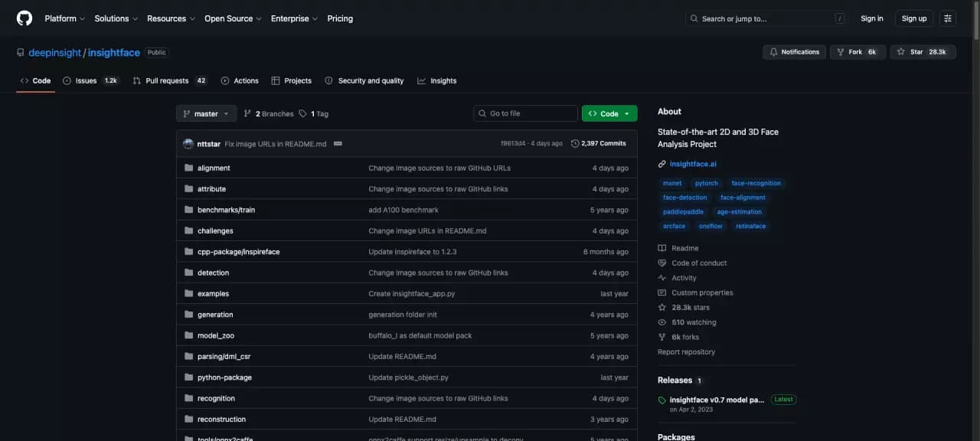This screenshot has height=441, width=980.
Task: Click the repository icon beside deepinsight
Action: (21, 53)
